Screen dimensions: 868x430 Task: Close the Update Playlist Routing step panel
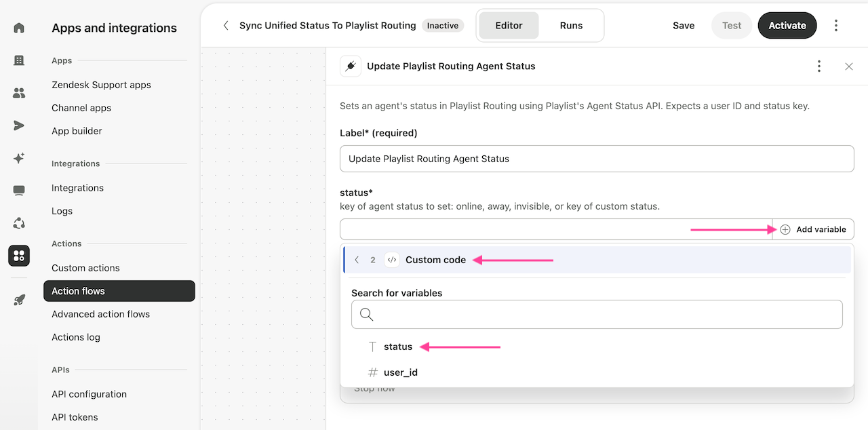[849, 66]
